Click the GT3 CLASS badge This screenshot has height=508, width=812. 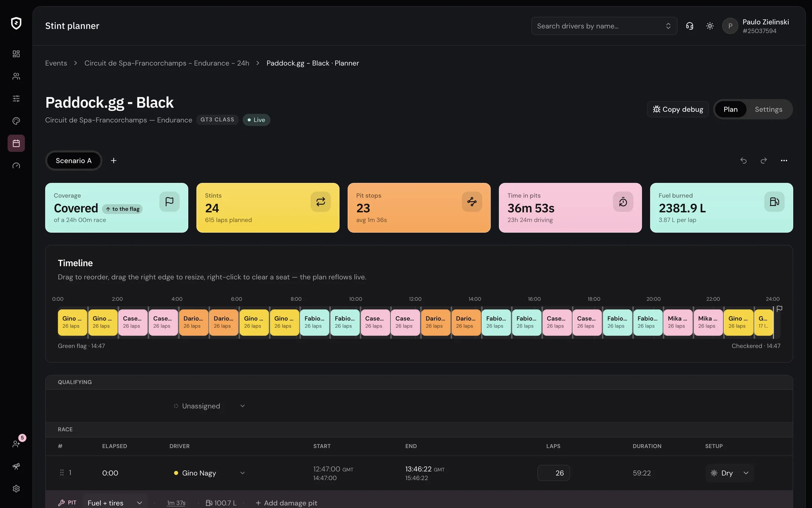click(217, 120)
